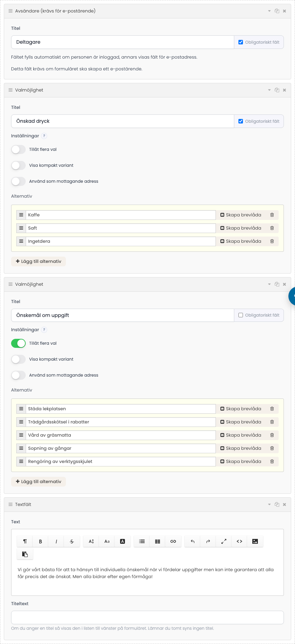The width and height of the screenshot is (295, 644).
Task: Open HTML source code view
Action: 239,541
